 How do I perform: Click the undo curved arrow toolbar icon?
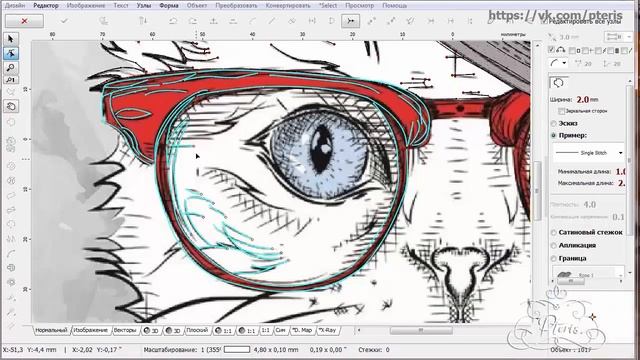coord(173,21)
